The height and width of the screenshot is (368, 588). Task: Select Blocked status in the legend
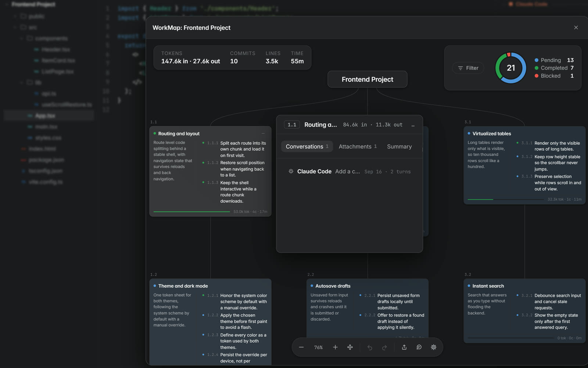pyautogui.click(x=554, y=76)
